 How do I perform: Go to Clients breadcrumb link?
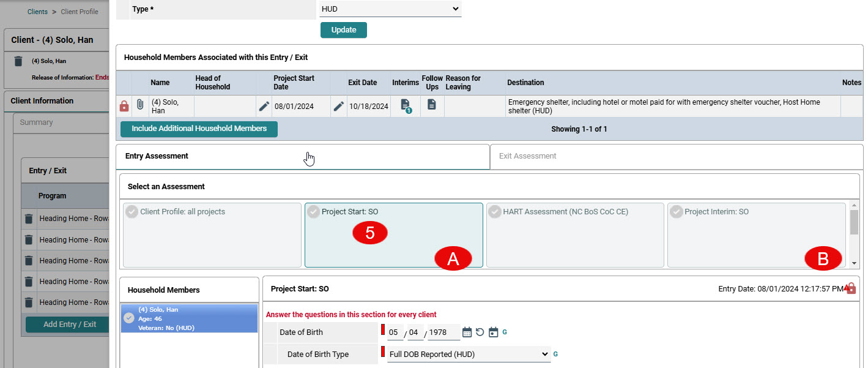[37, 12]
